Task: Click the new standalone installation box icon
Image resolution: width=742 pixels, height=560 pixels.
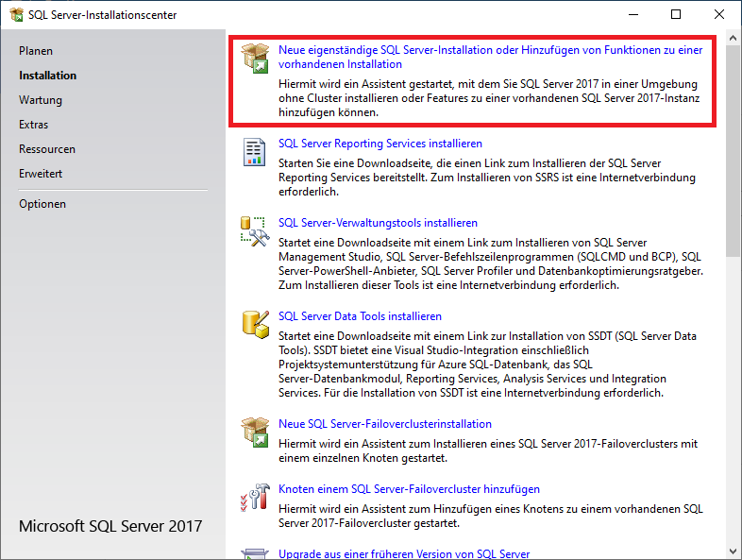Action: pyautogui.click(x=255, y=59)
